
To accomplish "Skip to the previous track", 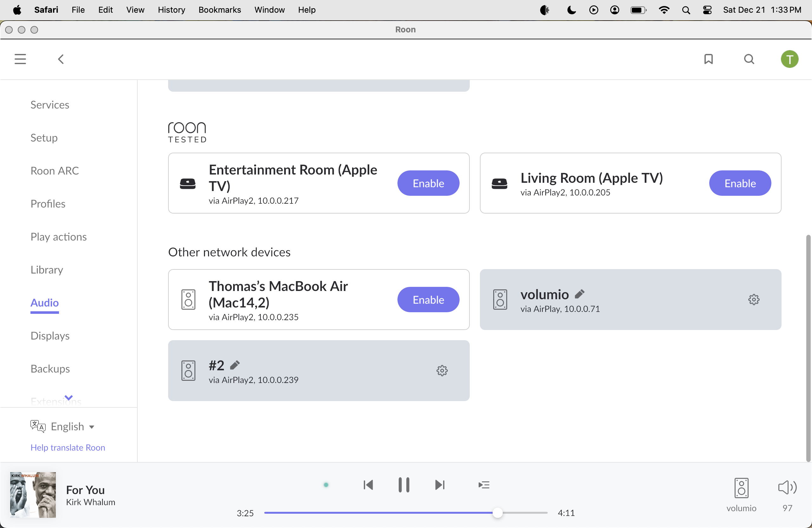I will [368, 485].
